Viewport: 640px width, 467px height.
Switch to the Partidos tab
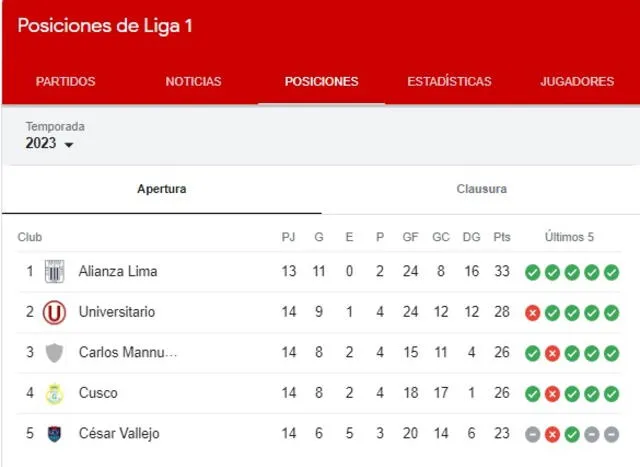[x=66, y=82]
